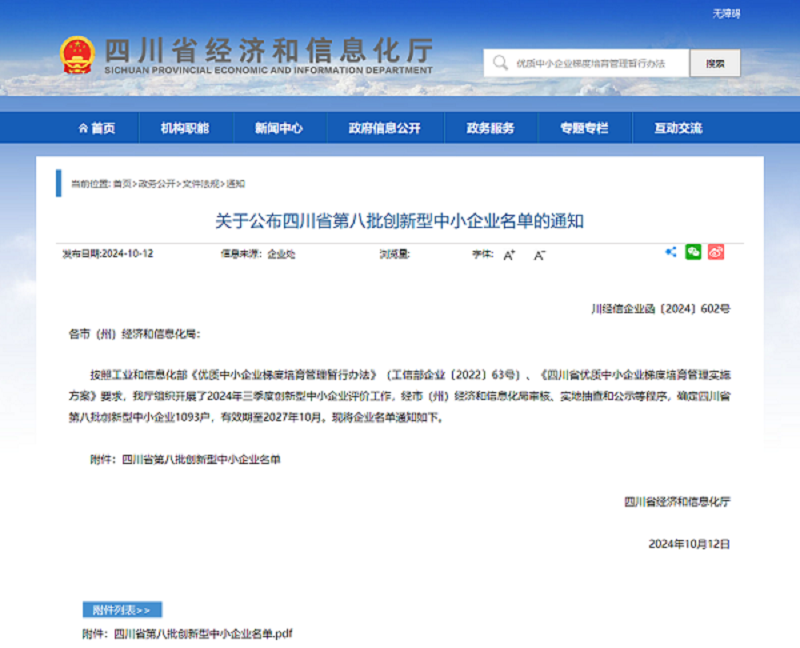Open the 机构职能 navigation menu
The height and width of the screenshot is (648, 800).
pos(185,128)
